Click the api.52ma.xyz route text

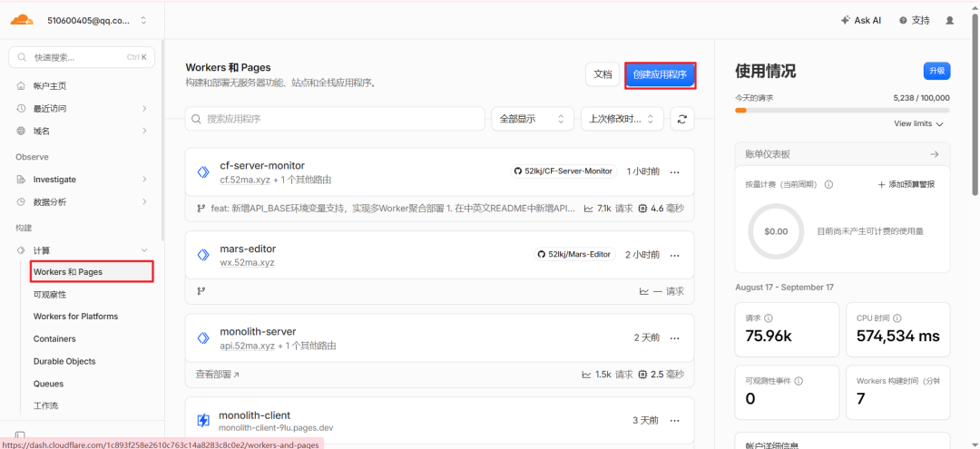pyautogui.click(x=248, y=346)
